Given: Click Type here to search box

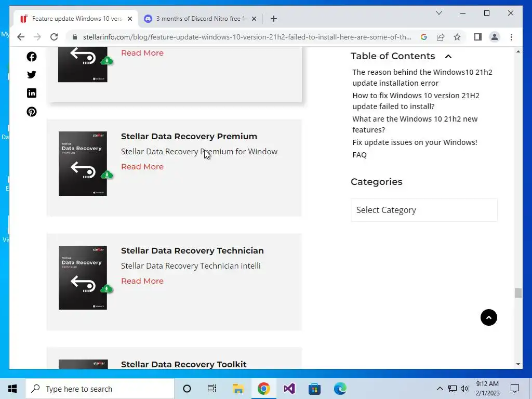Looking at the screenshot, I should [x=100, y=389].
